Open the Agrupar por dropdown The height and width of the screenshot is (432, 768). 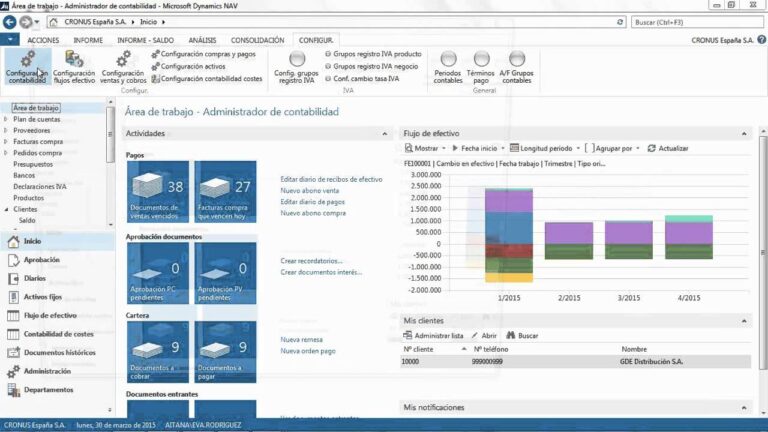[612, 148]
